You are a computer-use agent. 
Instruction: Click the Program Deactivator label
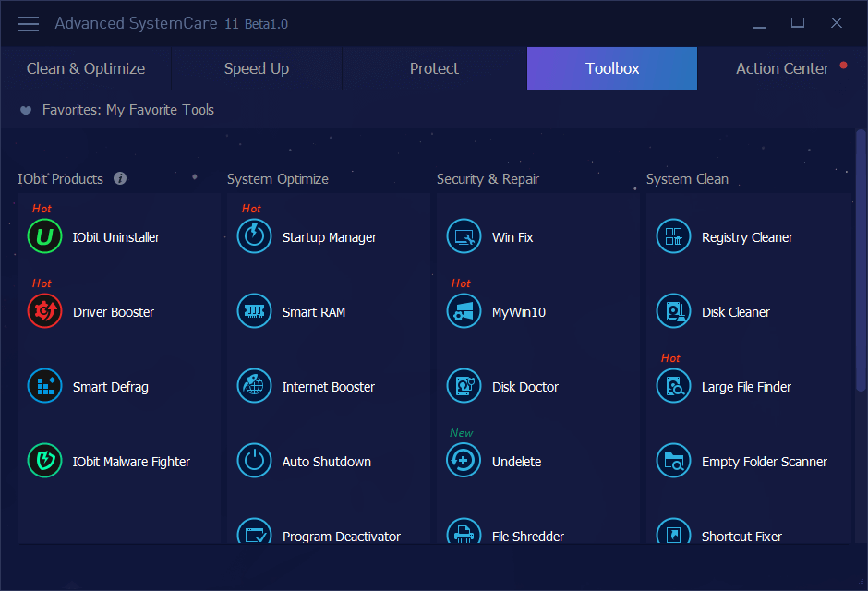pos(342,537)
